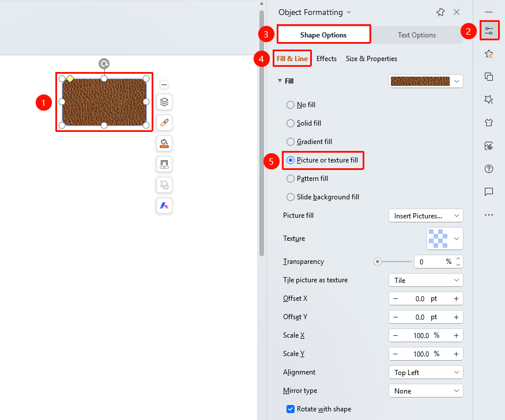This screenshot has height=420, width=505.
Task: Click the rotate handle above the shape
Action: 104,64
